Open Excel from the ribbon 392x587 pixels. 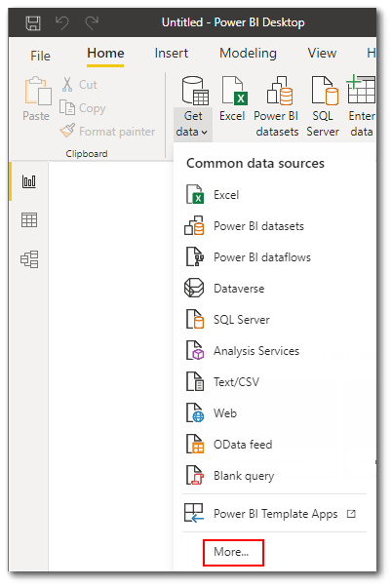[x=232, y=99]
